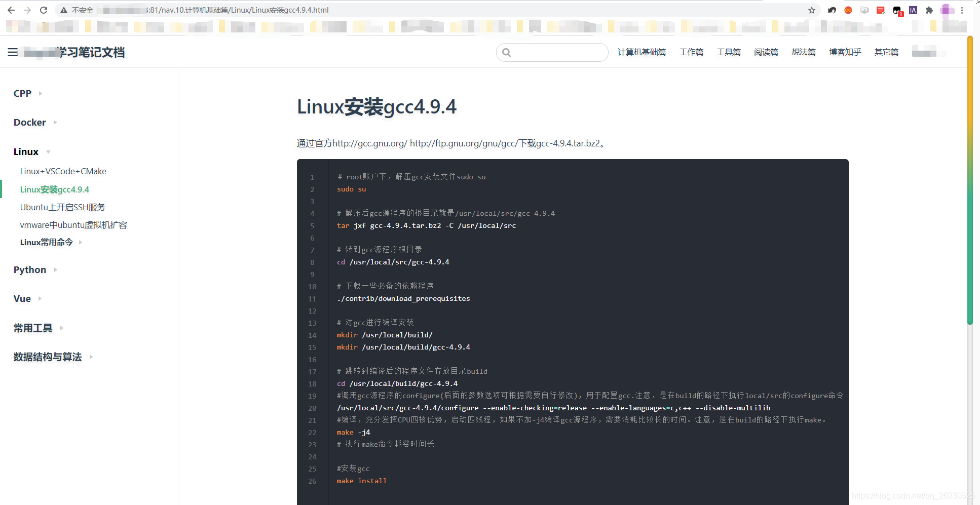Screen dimensions: 980x505
Task: Go back to the previous page
Action: pos(11,10)
